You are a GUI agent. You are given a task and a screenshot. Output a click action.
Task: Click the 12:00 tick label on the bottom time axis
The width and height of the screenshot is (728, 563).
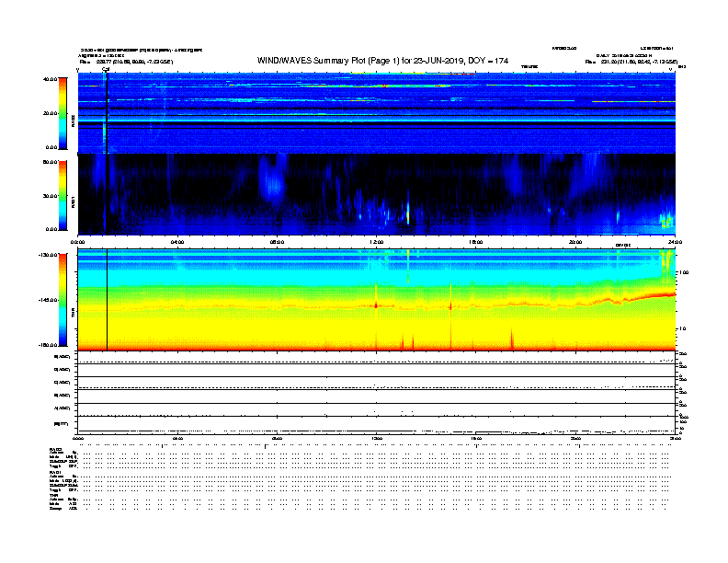coord(377,438)
